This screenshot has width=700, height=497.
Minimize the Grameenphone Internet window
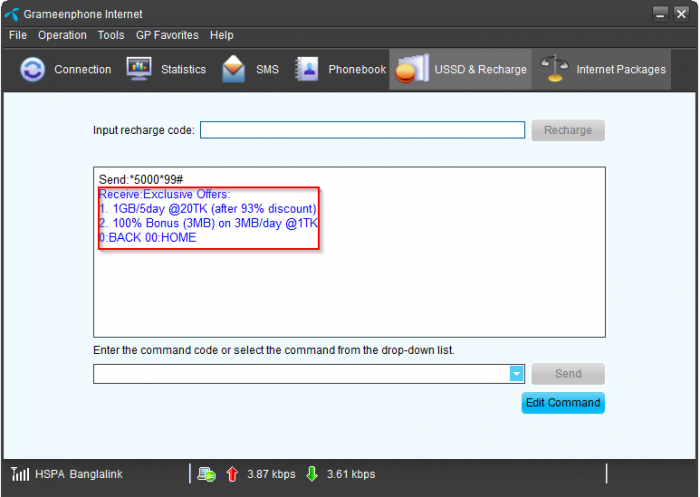[x=660, y=14]
